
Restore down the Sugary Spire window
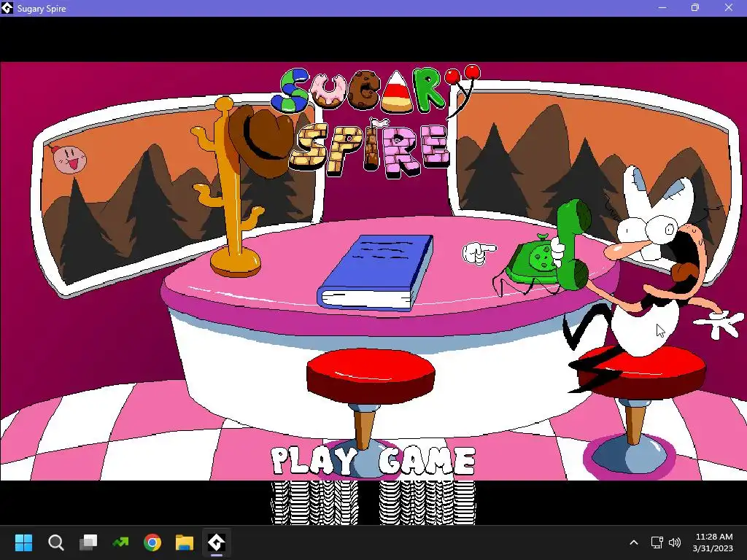click(x=695, y=7)
